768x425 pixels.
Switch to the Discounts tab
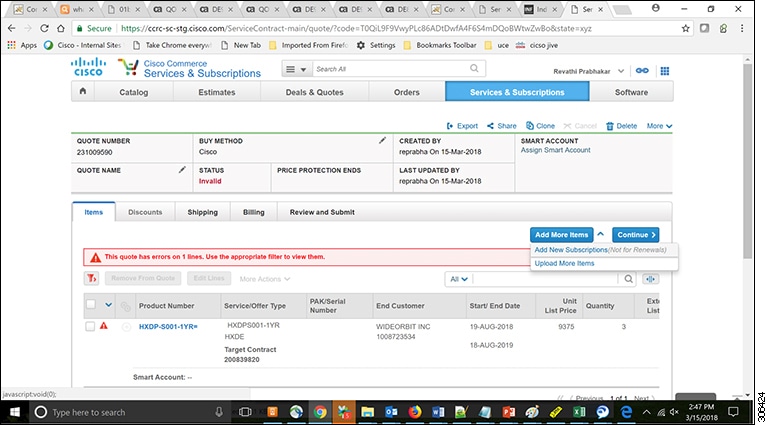(145, 212)
